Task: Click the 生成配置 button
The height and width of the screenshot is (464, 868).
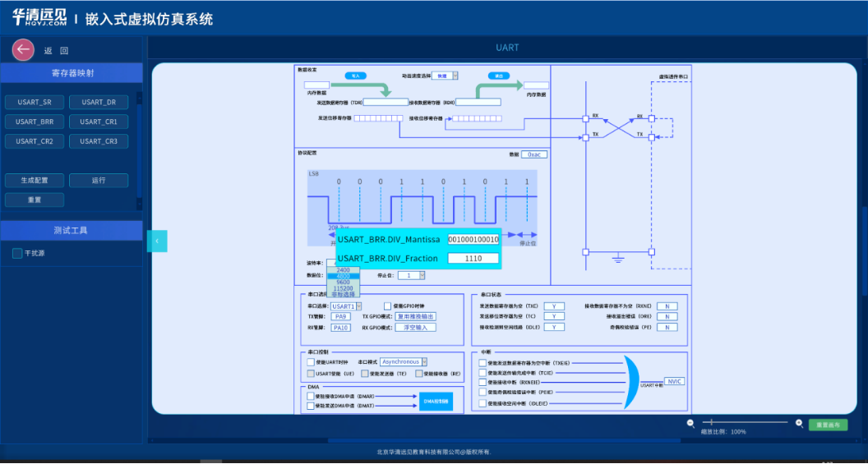Action: click(x=35, y=181)
